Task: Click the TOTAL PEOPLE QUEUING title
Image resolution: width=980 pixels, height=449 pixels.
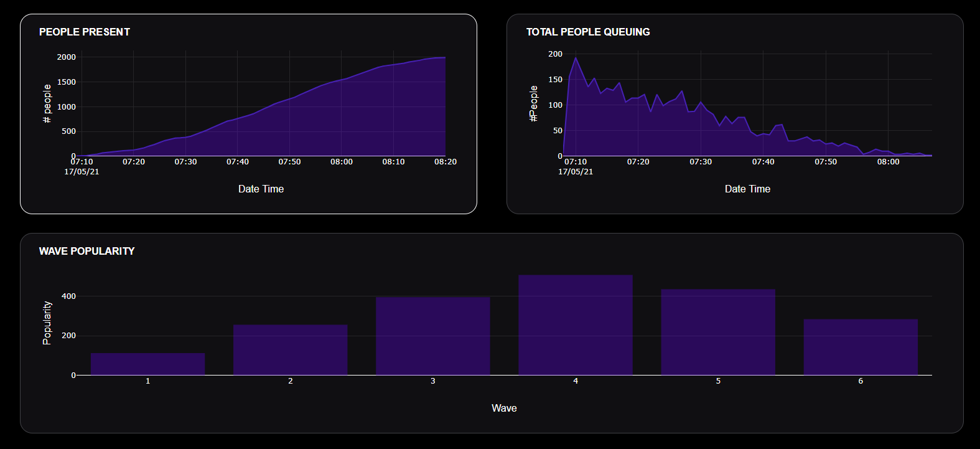Action: (588, 32)
